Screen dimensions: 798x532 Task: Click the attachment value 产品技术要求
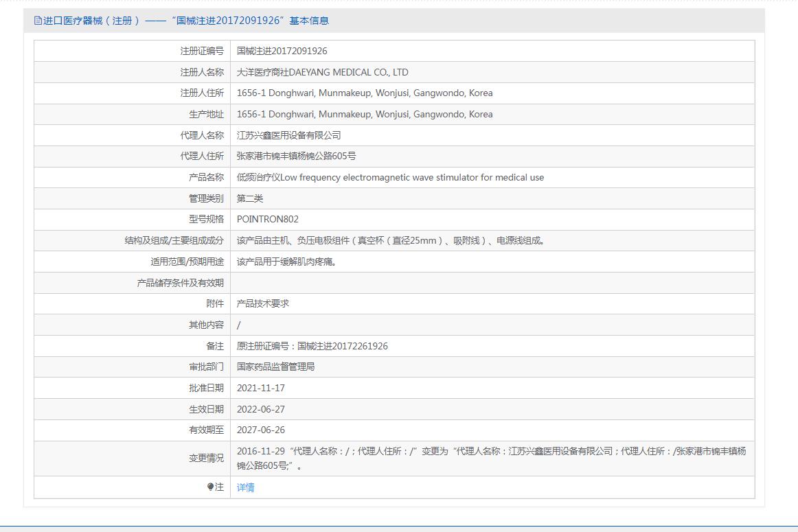(x=263, y=303)
